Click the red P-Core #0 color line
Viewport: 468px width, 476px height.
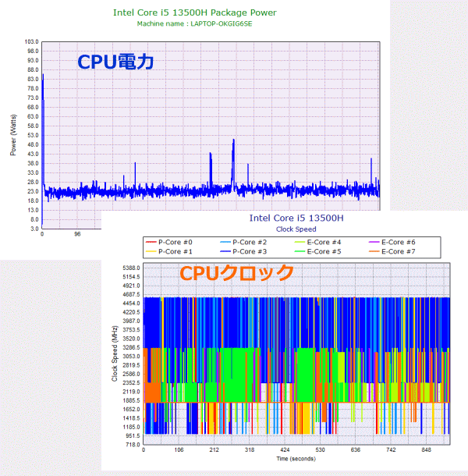pos(151,242)
